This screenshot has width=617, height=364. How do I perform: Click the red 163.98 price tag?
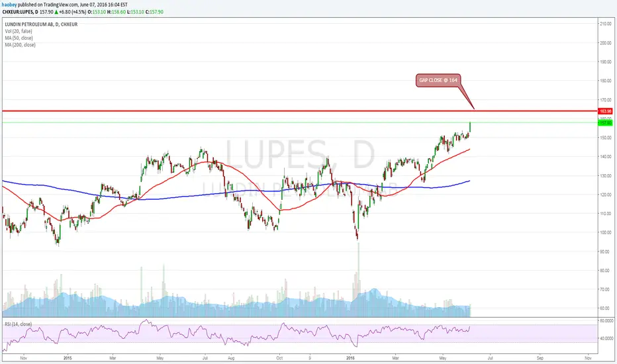(605, 111)
